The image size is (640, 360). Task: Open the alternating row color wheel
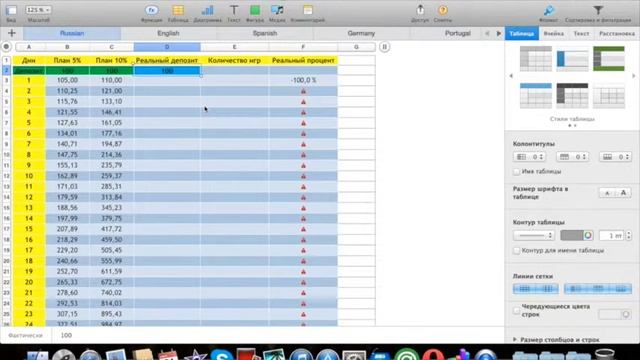click(626, 314)
